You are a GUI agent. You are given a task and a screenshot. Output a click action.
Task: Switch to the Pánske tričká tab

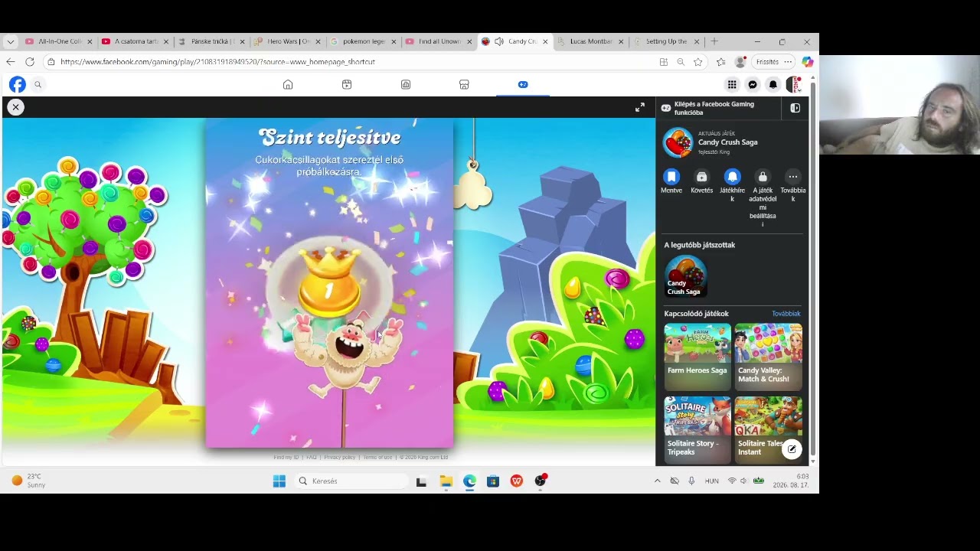[211, 41]
